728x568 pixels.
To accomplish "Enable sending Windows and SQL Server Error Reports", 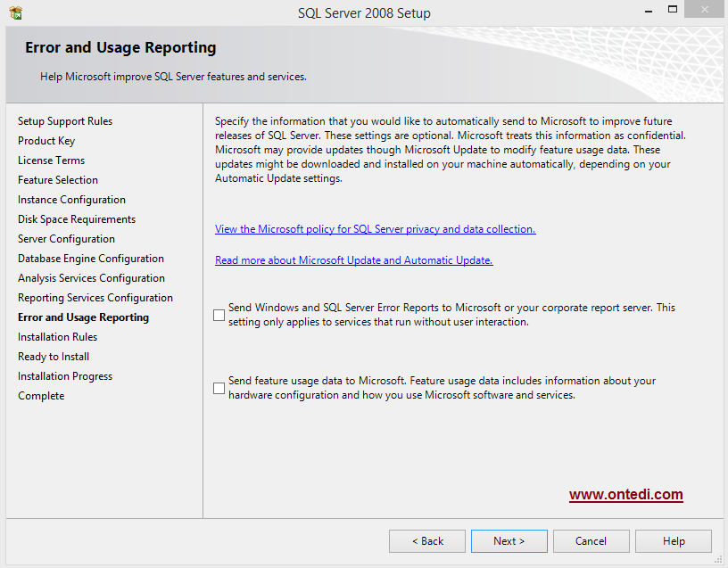I will 219,315.
